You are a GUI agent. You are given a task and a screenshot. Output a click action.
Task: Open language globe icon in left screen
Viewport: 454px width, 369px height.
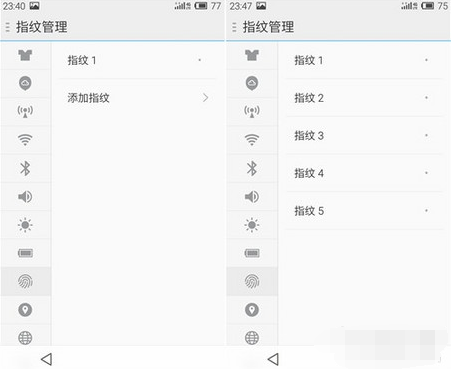(25, 338)
